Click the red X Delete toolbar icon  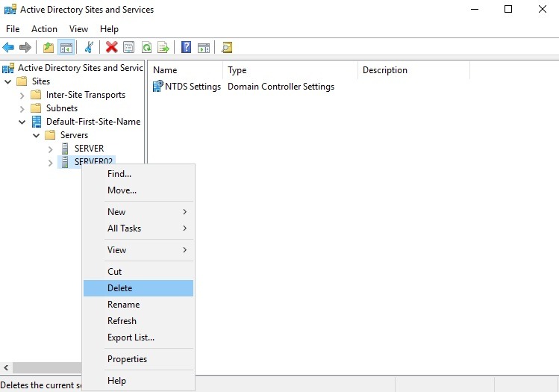(112, 47)
